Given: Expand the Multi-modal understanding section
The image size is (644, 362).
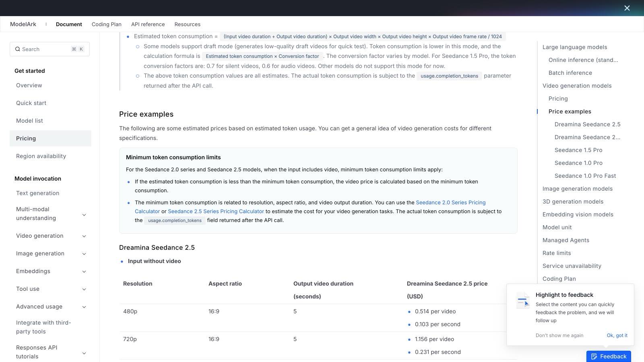Looking at the screenshot, I should pos(84,215).
